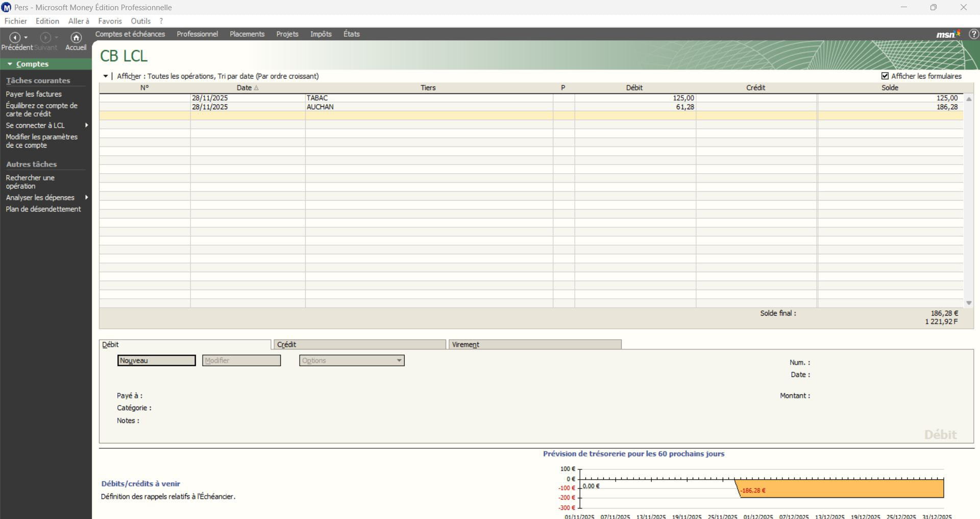Open the Précédent history dropdown arrow

point(26,37)
